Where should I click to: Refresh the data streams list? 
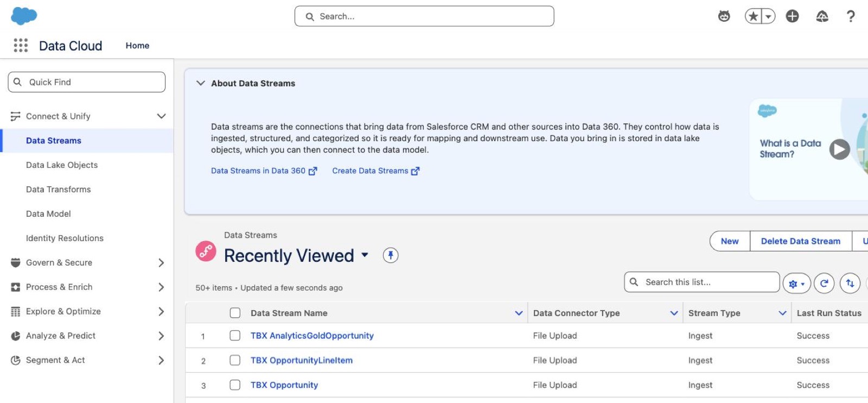(824, 283)
